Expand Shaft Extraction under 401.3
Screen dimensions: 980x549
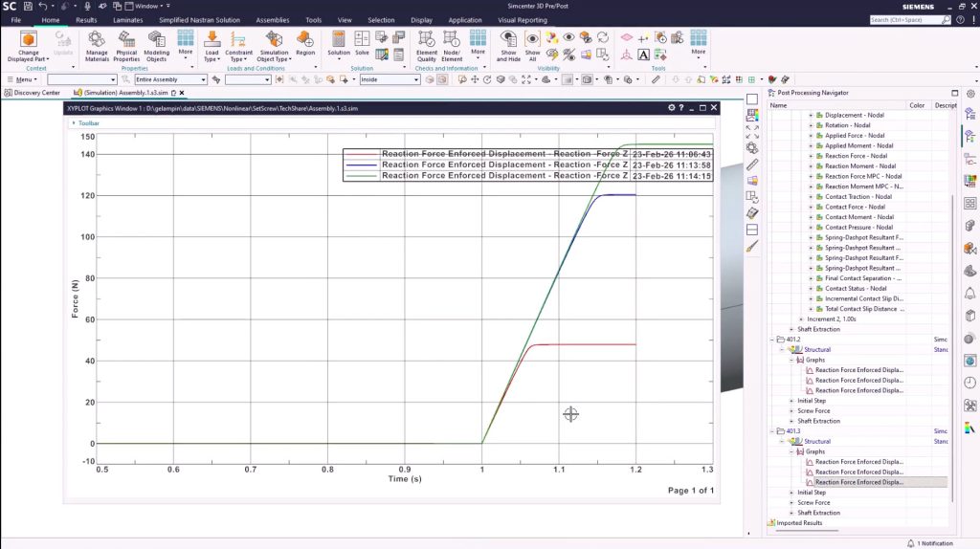(x=791, y=513)
